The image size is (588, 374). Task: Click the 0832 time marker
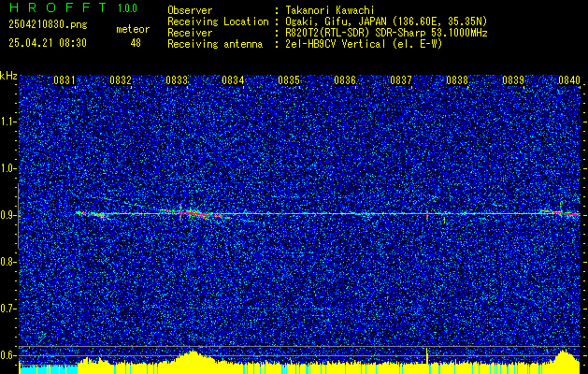(121, 80)
